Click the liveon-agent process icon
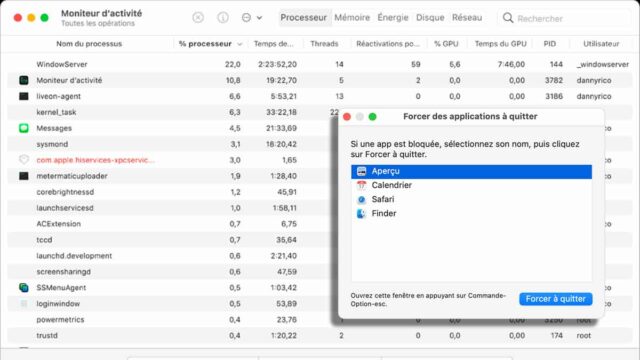640x360 pixels. 24,96
